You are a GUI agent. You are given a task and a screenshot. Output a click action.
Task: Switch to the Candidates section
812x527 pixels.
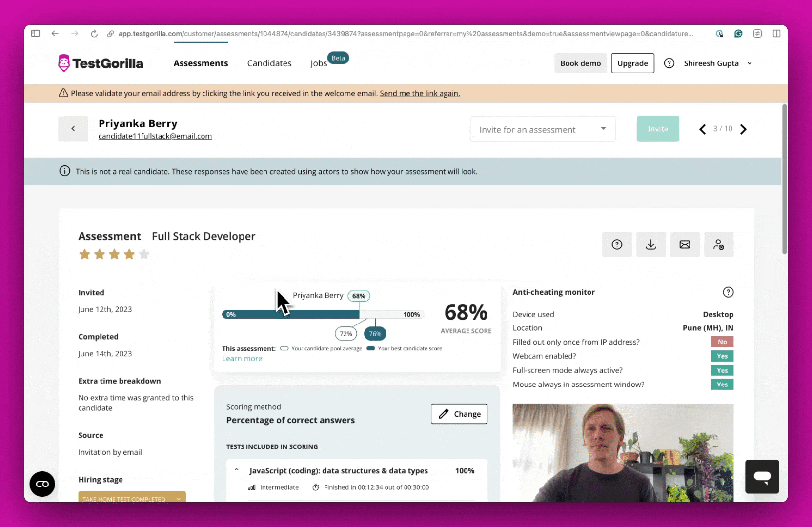269,63
